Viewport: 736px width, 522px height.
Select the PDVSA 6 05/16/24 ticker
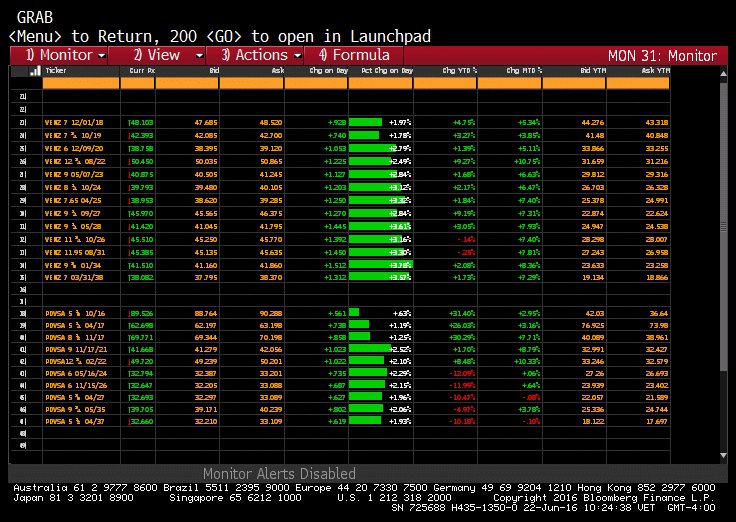76,374
